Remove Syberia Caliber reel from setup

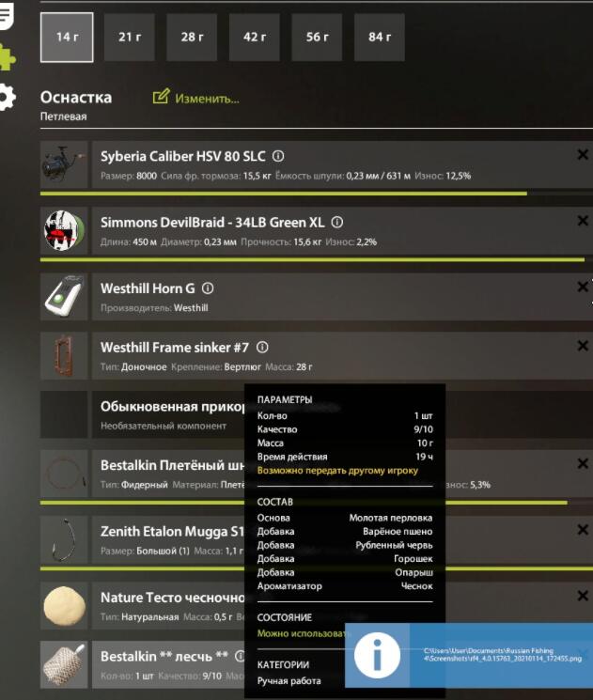click(x=583, y=155)
